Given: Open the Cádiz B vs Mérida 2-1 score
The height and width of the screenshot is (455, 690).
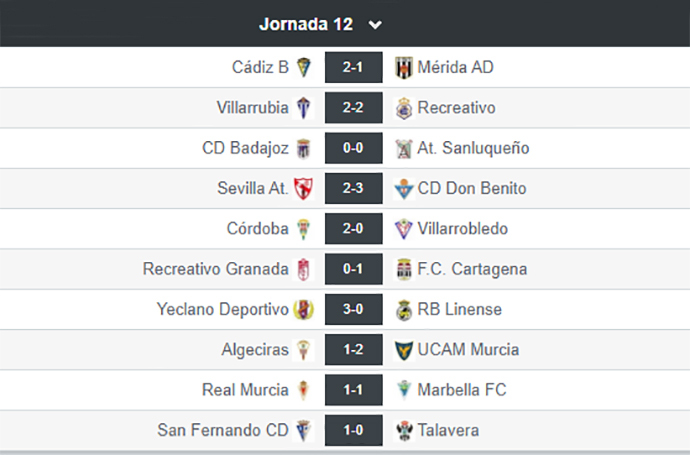Looking at the screenshot, I should tap(353, 67).
